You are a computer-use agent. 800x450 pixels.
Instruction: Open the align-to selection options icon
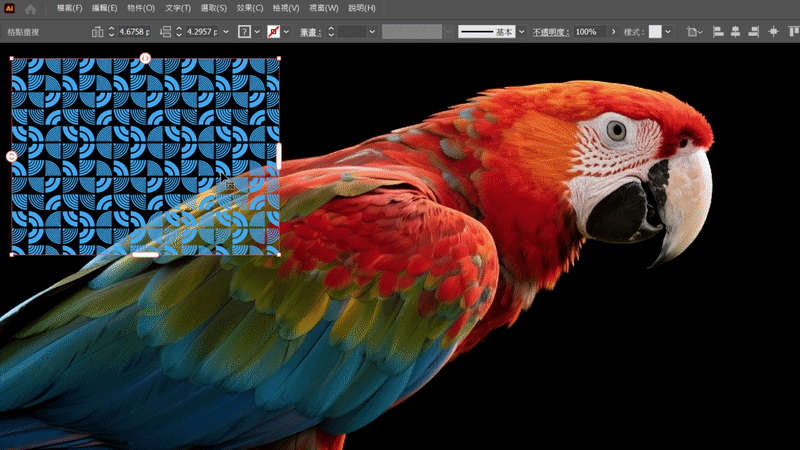pos(694,32)
